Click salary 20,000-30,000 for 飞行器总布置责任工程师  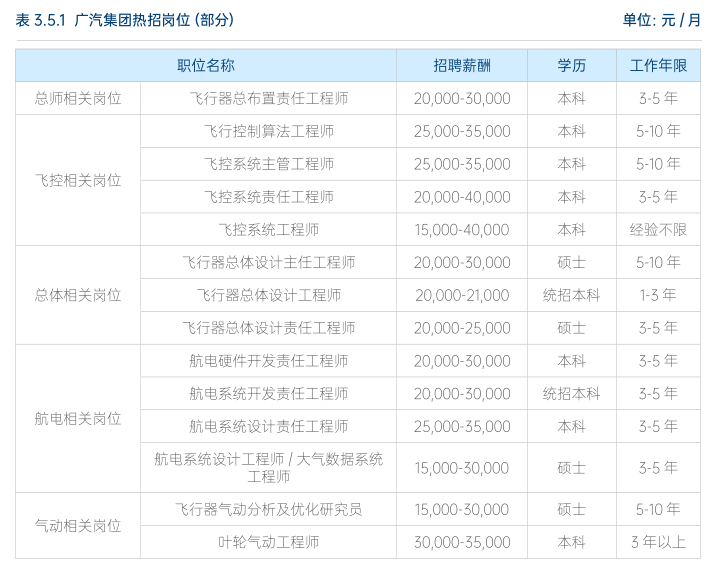pyautogui.click(x=462, y=99)
